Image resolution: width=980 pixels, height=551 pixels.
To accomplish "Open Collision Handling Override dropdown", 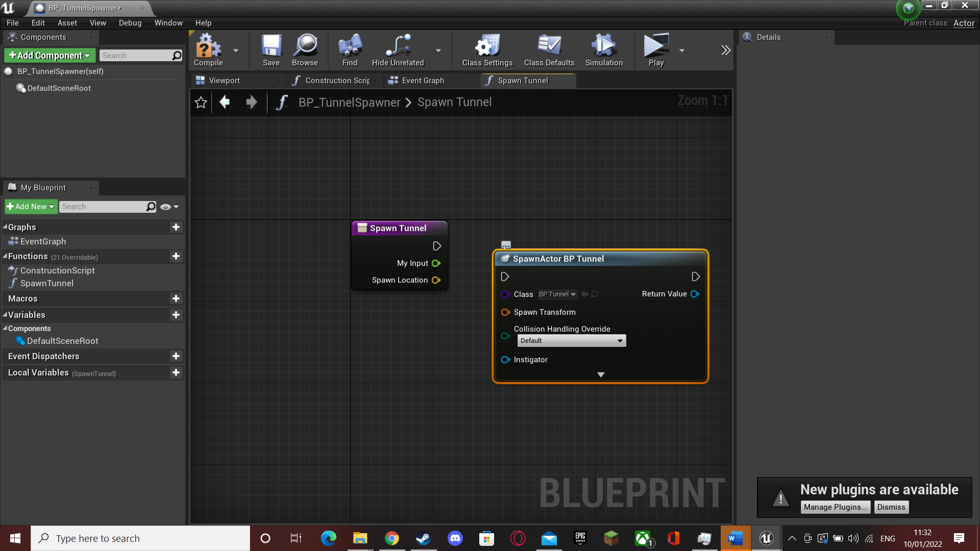I will pos(571,341).
